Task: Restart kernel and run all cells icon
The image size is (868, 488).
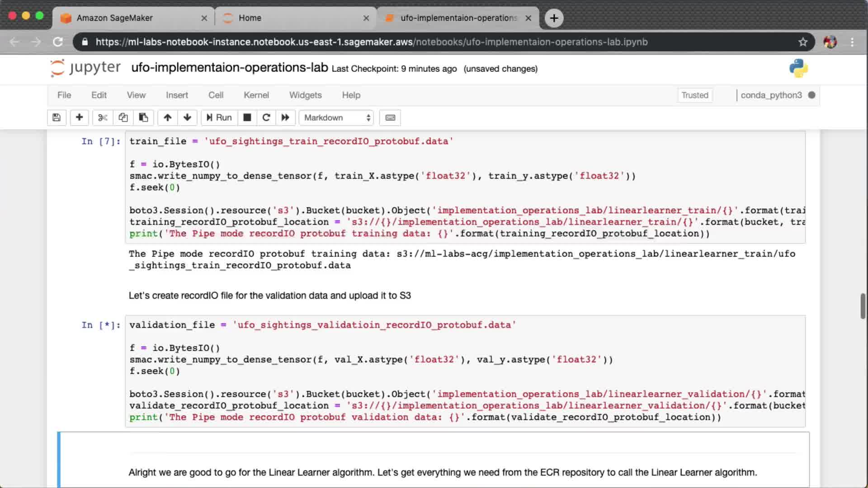Action: click(x=285, y=117)
